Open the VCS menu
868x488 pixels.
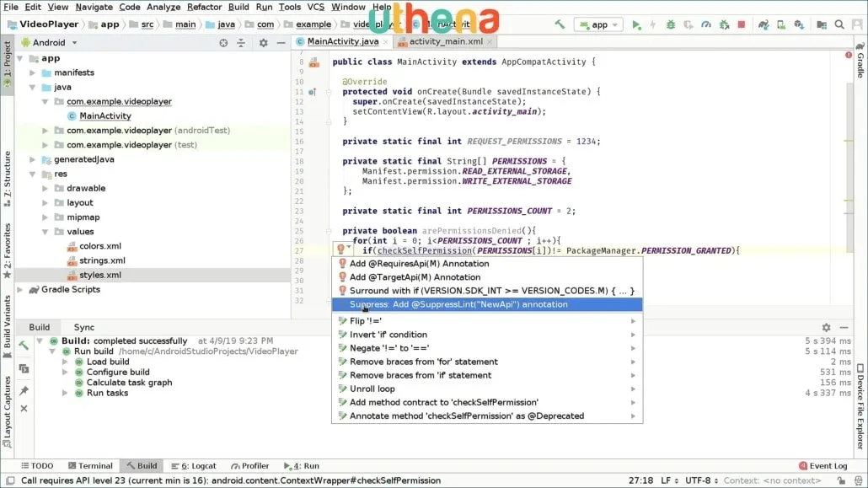click(315, 8)
